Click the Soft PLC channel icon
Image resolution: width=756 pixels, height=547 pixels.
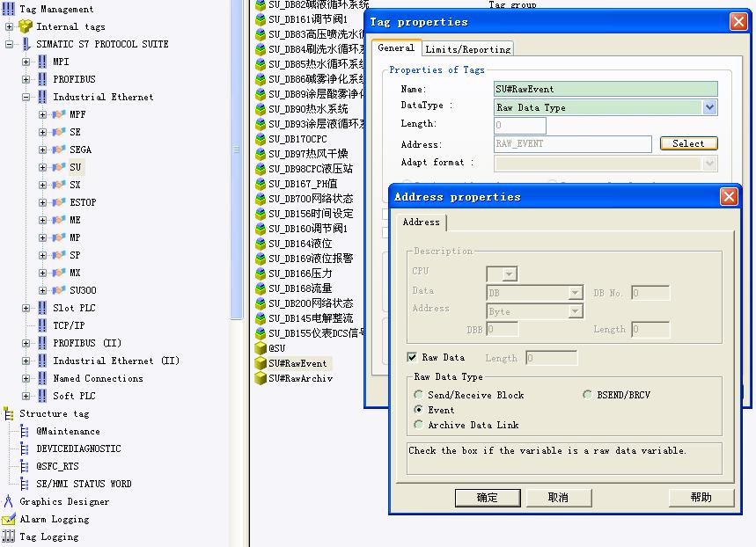coord(42,396)
